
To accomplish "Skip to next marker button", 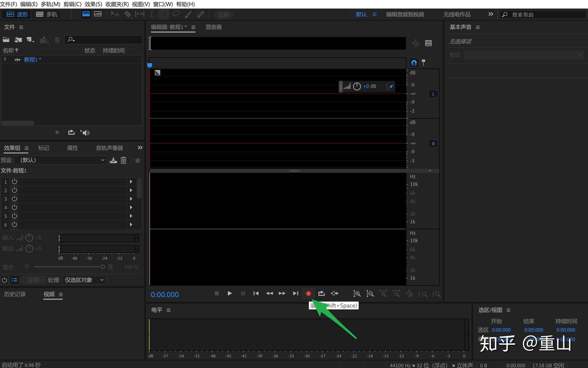I will click(295, 294).
